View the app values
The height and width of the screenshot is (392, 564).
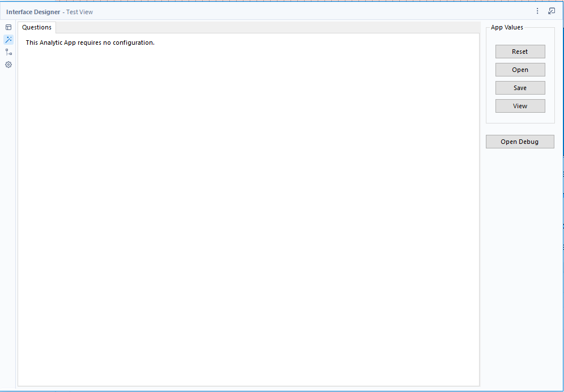[520, 105]
